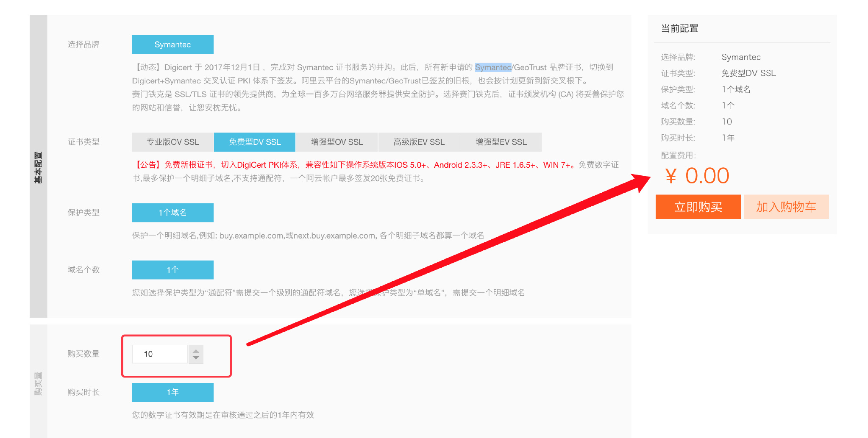The height and width of the screenshot is (438, 868).
Task: Increase purchase quantity with up arrow
Action: 196,350
